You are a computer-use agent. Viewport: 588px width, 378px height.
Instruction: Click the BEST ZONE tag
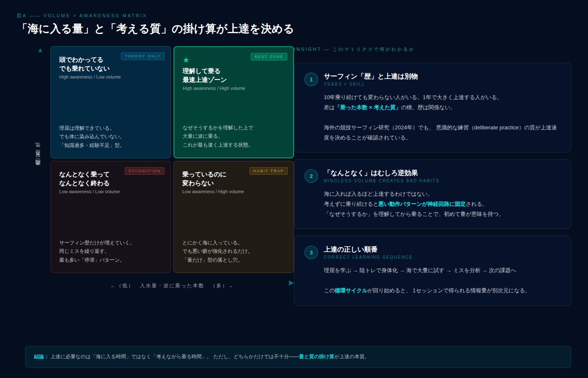pyautogui.click(x=269, y=57)
